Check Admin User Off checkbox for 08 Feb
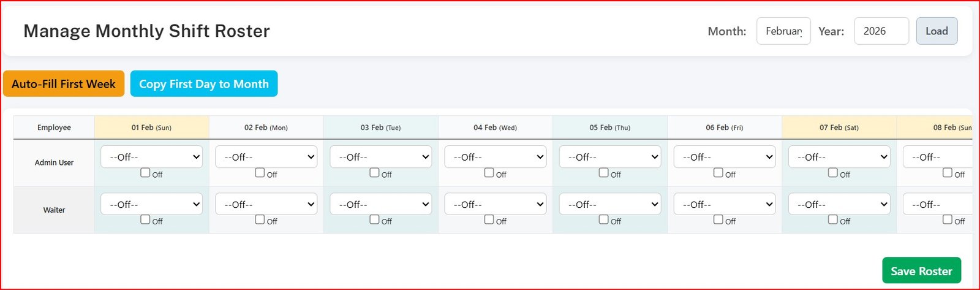This screenshot has height=290, width=980. pyautogui.click(x=947, y=173)
